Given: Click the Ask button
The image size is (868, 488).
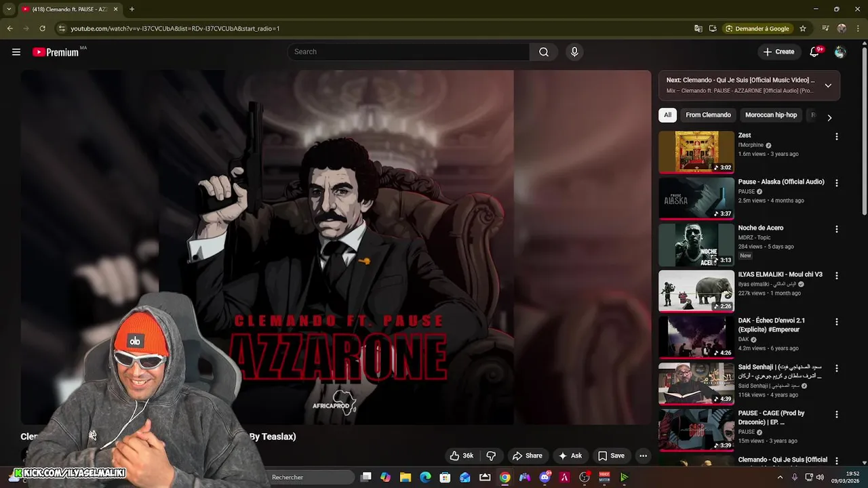Looking at the screenshot, I should click(x=570, y=455).
